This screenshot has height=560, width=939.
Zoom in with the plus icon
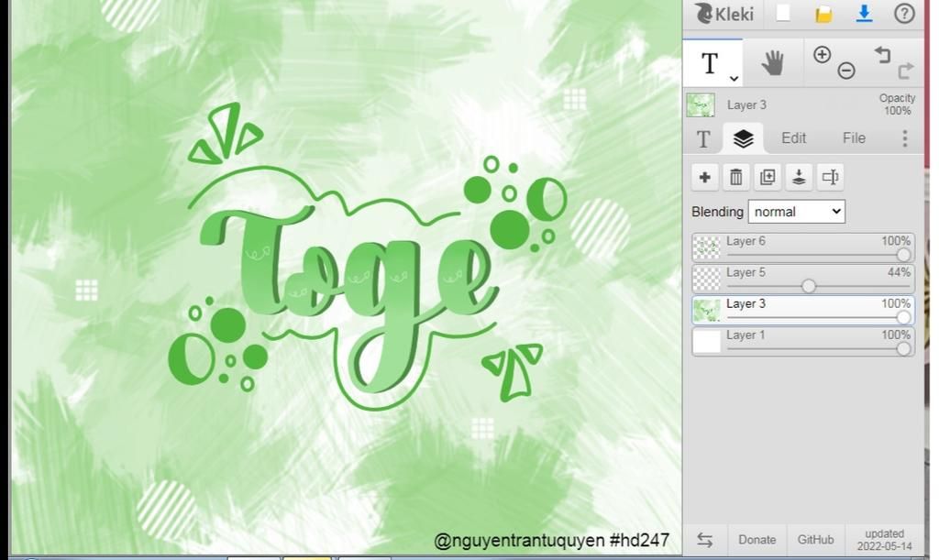(823, 54)
